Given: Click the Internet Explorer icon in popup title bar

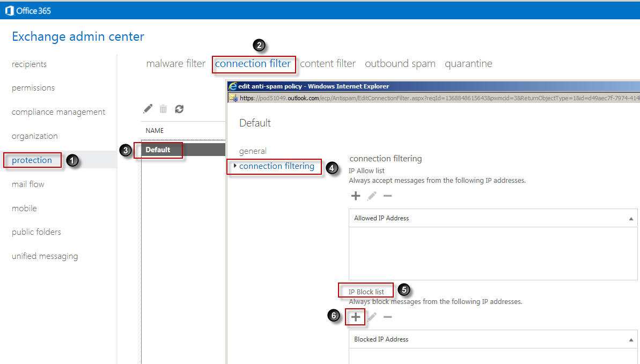Looking at the screenshot, I should coord(233,86).
